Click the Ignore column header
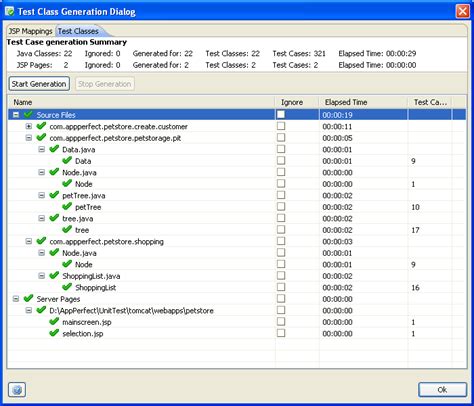474x406 pixels. click(x=297, y=102)
